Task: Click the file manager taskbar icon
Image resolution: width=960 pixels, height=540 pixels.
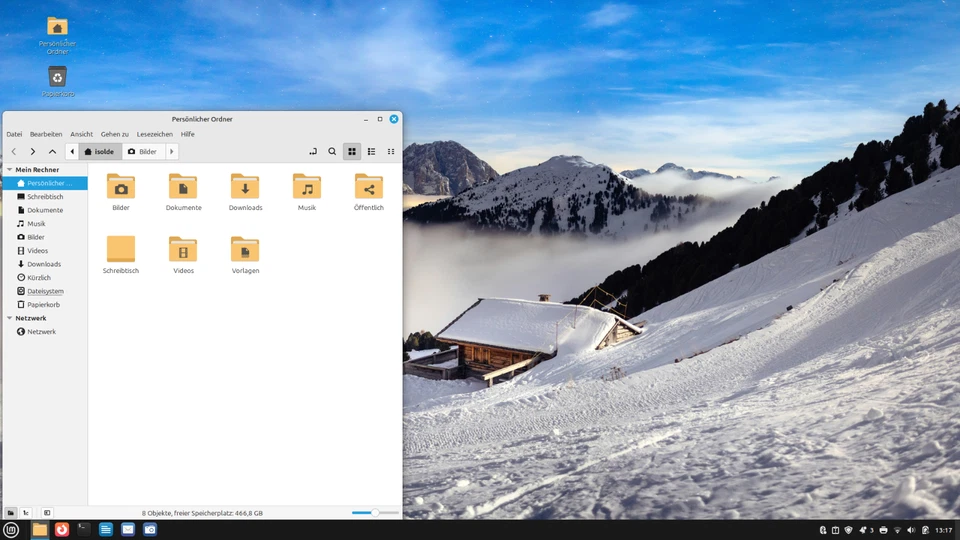Action: click(x=40, y=530)
